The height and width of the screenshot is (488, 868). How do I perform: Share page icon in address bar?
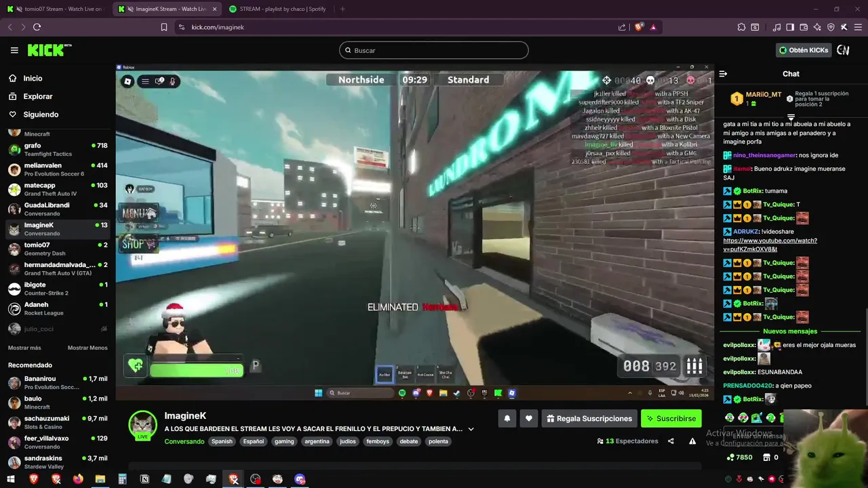point(622,27)
